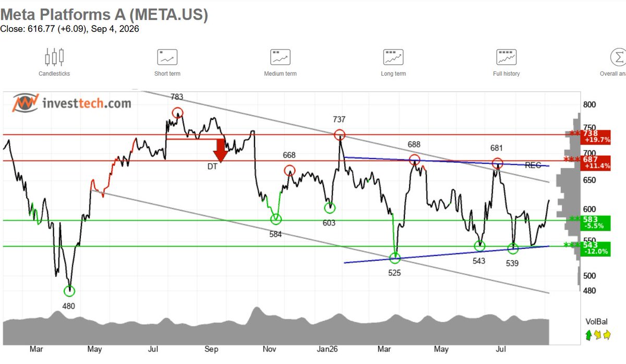Click the green VolBal up arrow
This screenshot has height=364, width=626.
point(588,334)
